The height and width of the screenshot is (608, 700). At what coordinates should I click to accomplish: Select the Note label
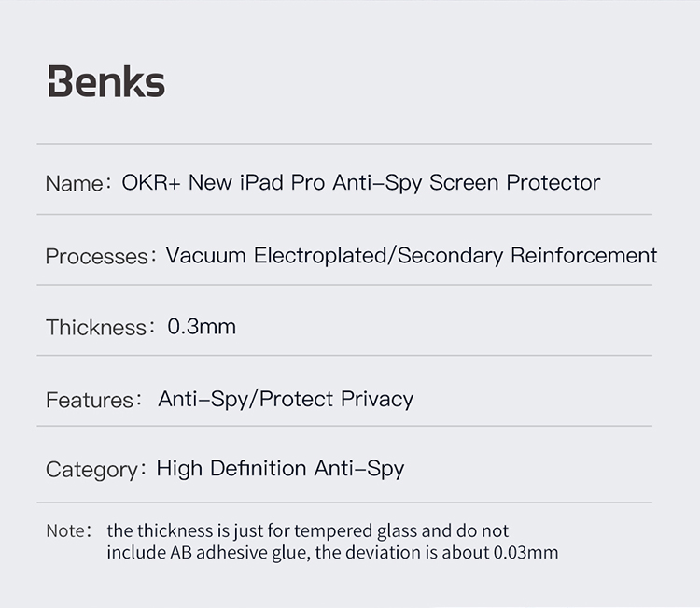click(65, 531)
